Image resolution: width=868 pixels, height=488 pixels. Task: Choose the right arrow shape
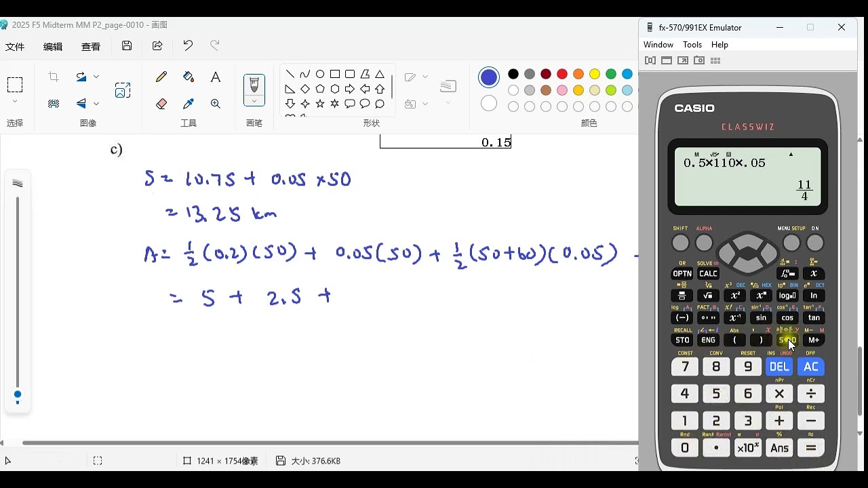pyautogui.click(x=350, y=89)
